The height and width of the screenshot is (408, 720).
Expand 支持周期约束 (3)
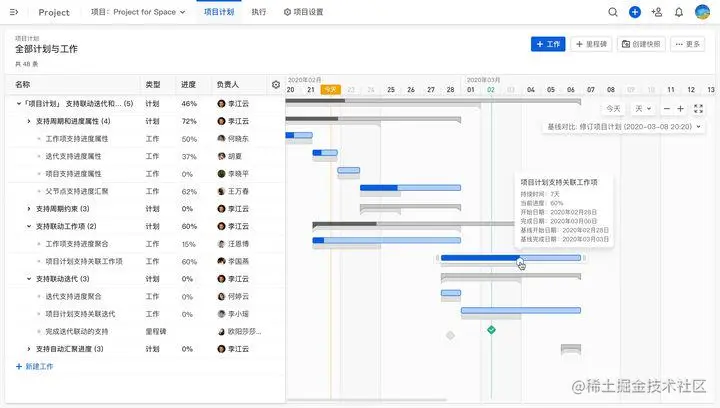(x=29, y=209)
